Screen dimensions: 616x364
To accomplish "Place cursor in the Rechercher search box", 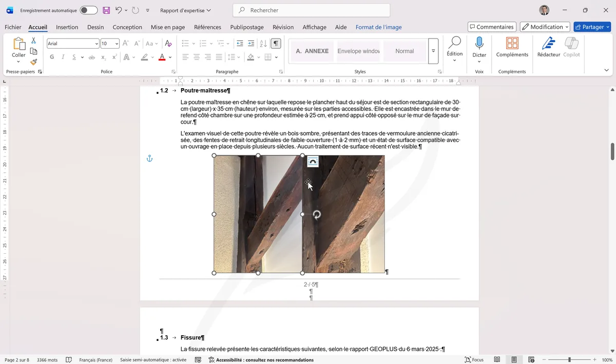I will pos(312,10).
